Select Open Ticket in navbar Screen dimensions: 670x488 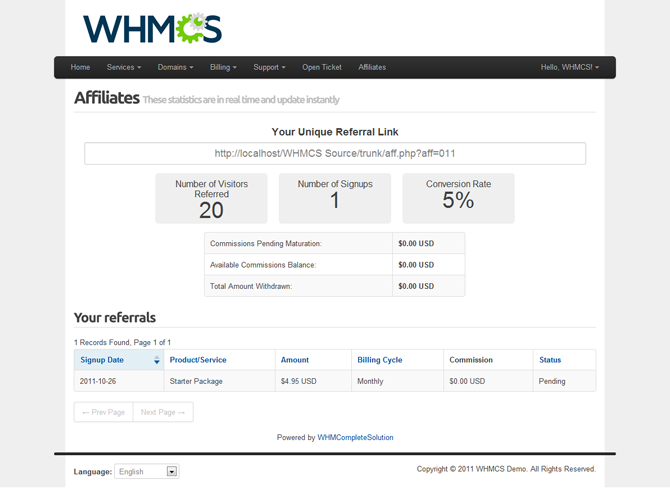(322, 67)
